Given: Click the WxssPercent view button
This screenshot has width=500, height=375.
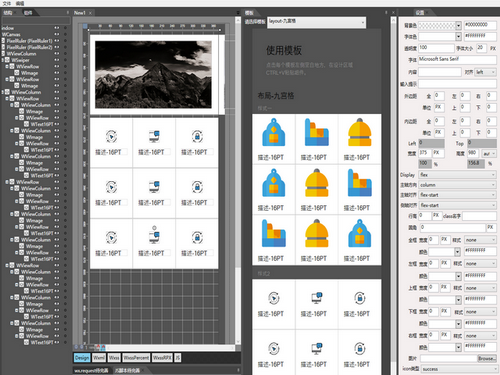Looking at the screenshot, I should (x=136, y=358).
